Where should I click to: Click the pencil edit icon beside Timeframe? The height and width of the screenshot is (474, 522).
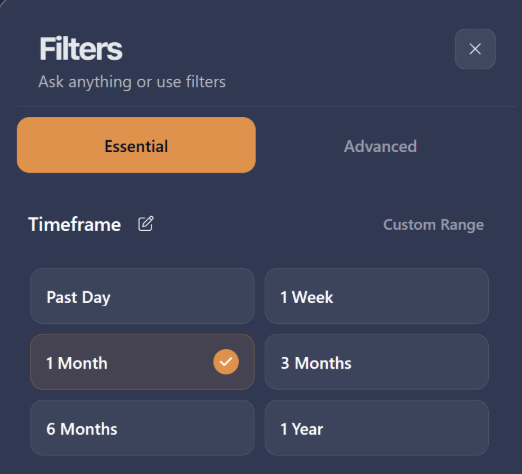[x=146, y=224]
